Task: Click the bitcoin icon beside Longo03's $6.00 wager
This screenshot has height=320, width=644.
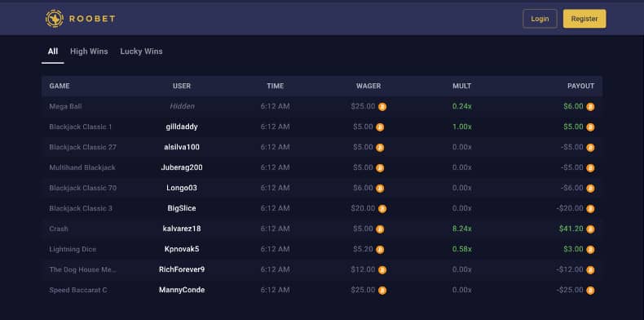Action: (380, 189)
